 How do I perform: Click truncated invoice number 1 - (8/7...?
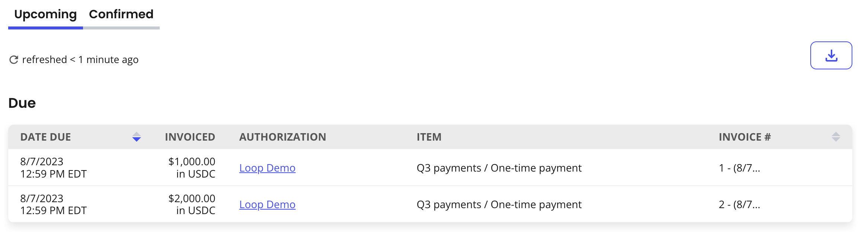(739, 168)
